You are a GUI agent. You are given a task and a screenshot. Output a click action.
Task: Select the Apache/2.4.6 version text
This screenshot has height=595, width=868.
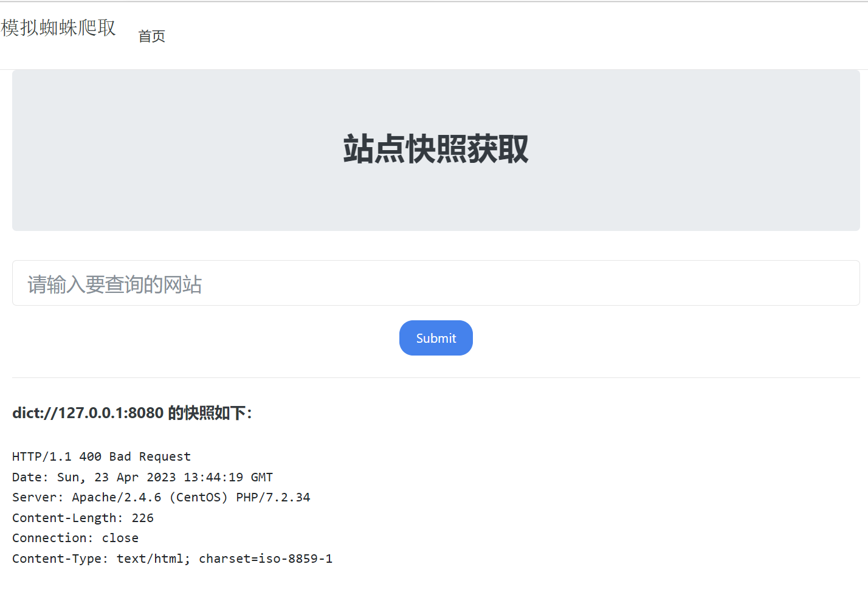coord(117,498)
